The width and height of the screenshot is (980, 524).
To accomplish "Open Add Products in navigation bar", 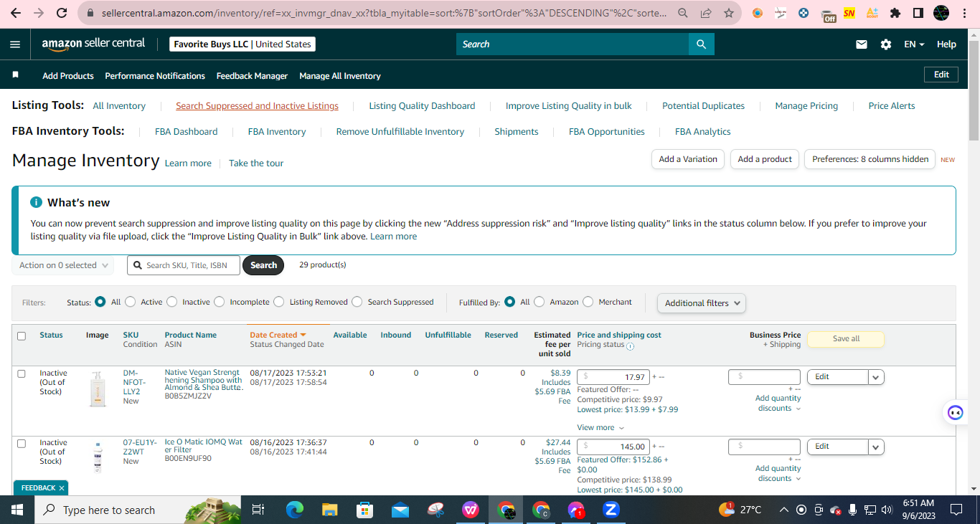I will pyautogui.click(x=68, y=76).
